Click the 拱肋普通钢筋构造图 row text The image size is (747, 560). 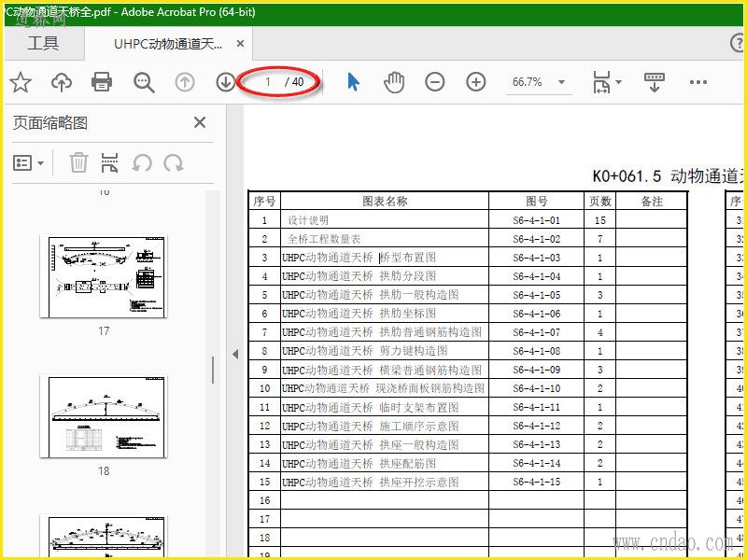(430, 332)
